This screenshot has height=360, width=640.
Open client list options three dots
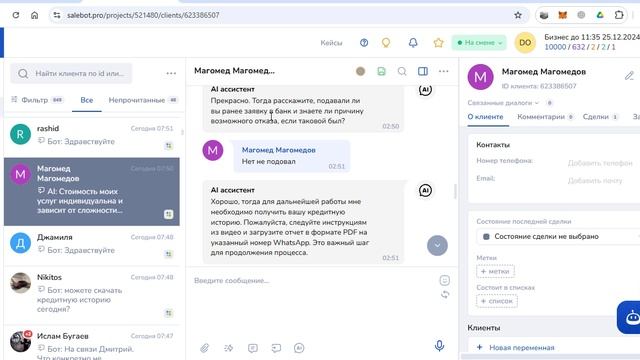point(171,73)
